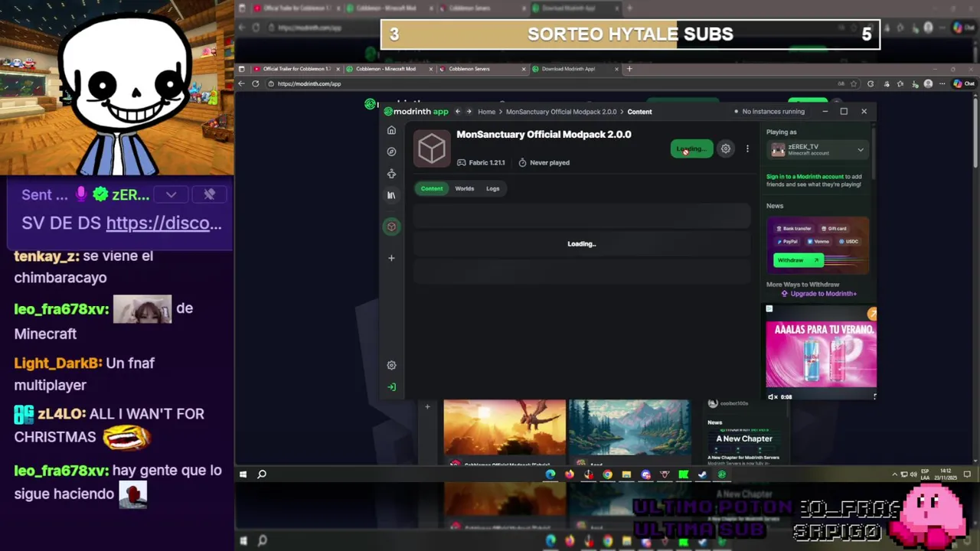
Task: Expand the chat header dropdown chevron
Action: coord(171,195)
